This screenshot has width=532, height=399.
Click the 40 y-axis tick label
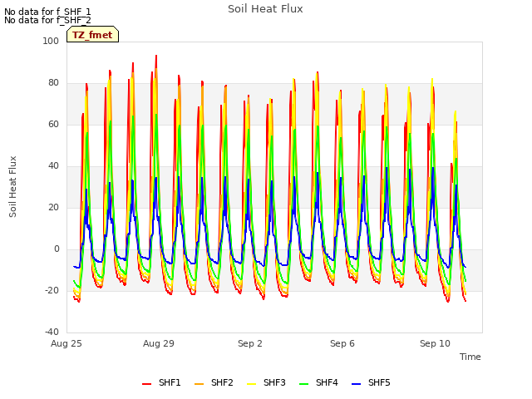pyautogui.click(x=53, y=166)
